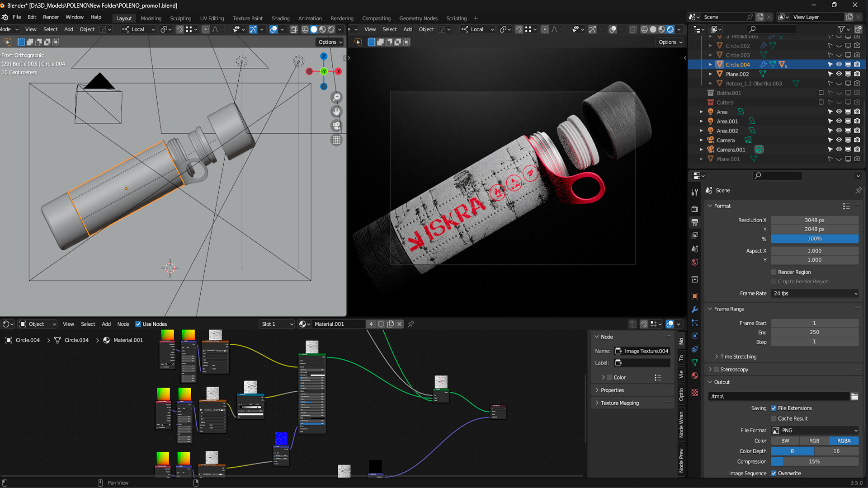Open the World properties tab icon

[695, 263]
